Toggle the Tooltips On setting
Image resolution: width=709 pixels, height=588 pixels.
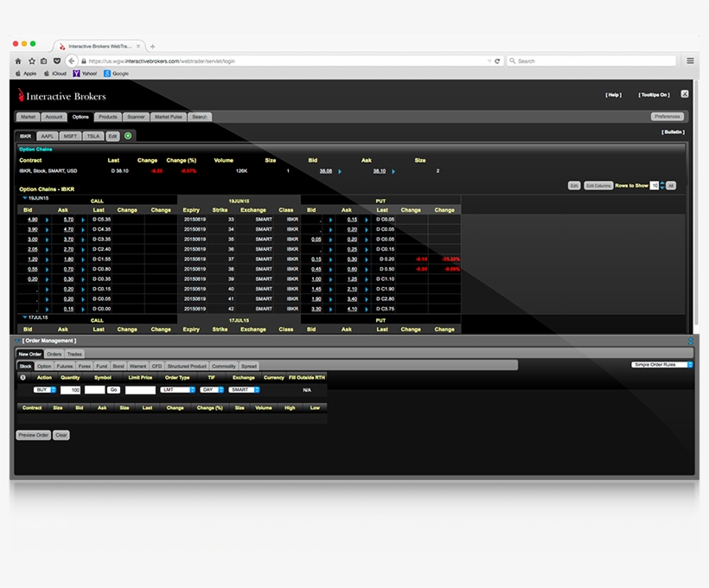654,95
